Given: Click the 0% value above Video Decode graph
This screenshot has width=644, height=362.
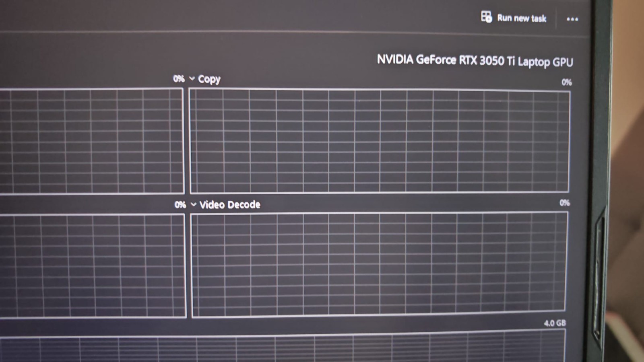Looking at the screenshot, I should (564, 203).
